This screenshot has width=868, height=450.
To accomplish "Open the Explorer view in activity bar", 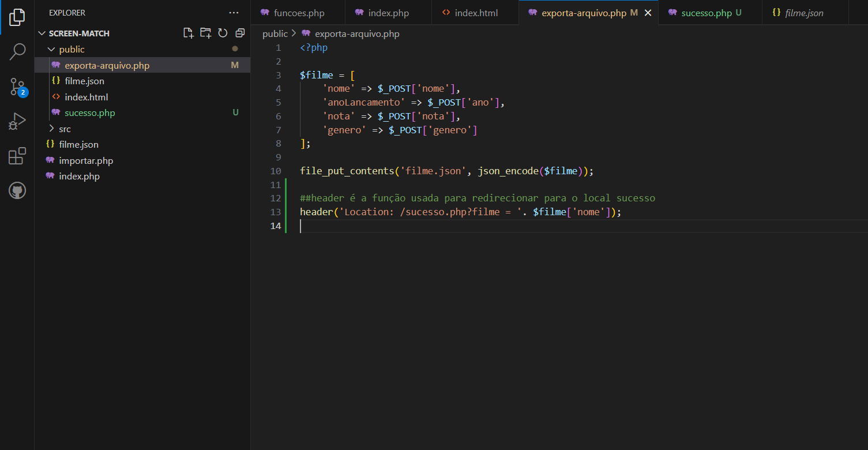I will [x=17, y=17].
